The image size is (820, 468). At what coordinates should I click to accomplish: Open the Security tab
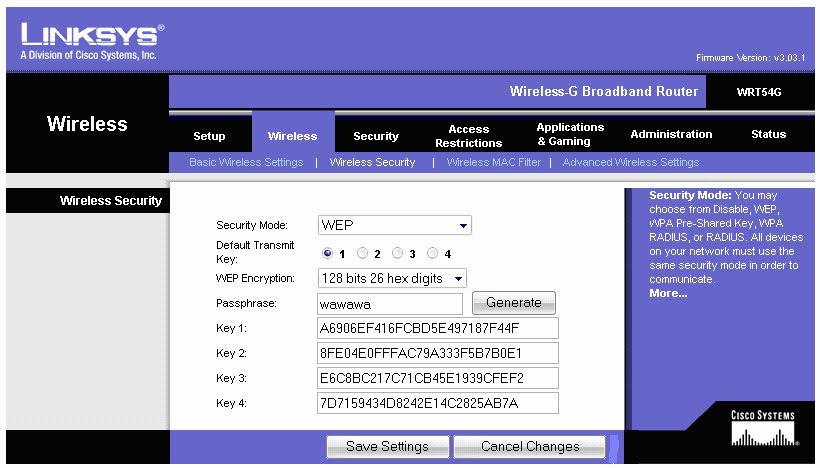376,136
